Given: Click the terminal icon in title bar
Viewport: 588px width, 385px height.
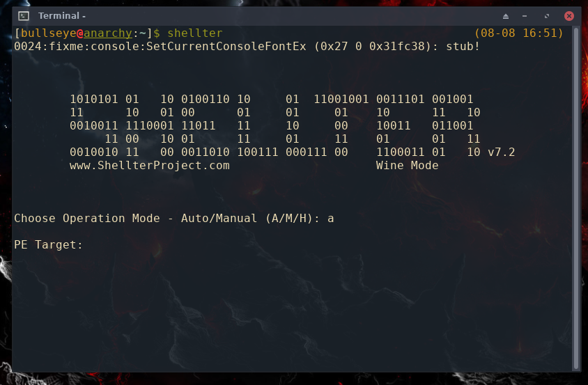Looking at the screenshot, I should point(24,16).
